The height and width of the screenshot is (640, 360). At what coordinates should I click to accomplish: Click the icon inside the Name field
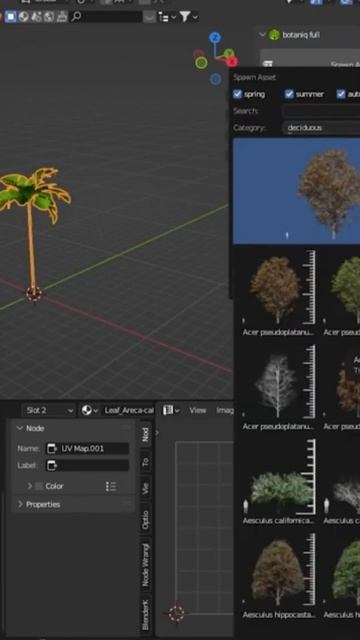pyautogui.click(x=52, y=449)
